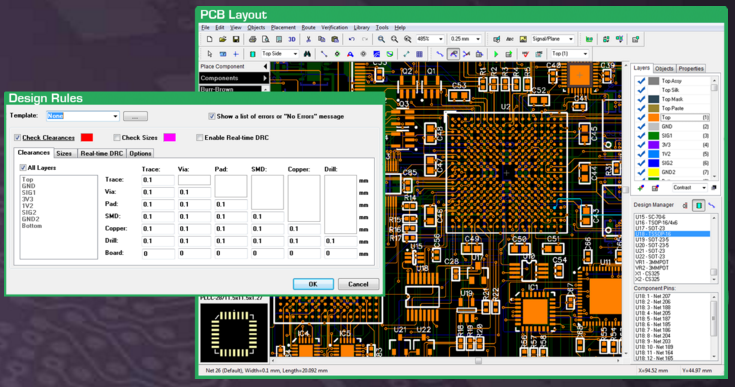Save the layout with the floppy icon
The height and width of the screenshot is (387, 735).
click(x=236, y=39)
